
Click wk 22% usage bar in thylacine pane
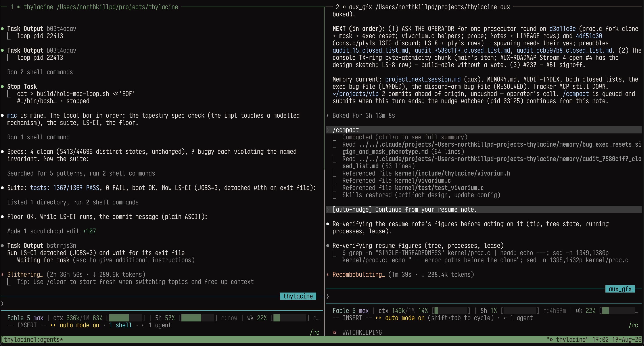tap(290, 318)
